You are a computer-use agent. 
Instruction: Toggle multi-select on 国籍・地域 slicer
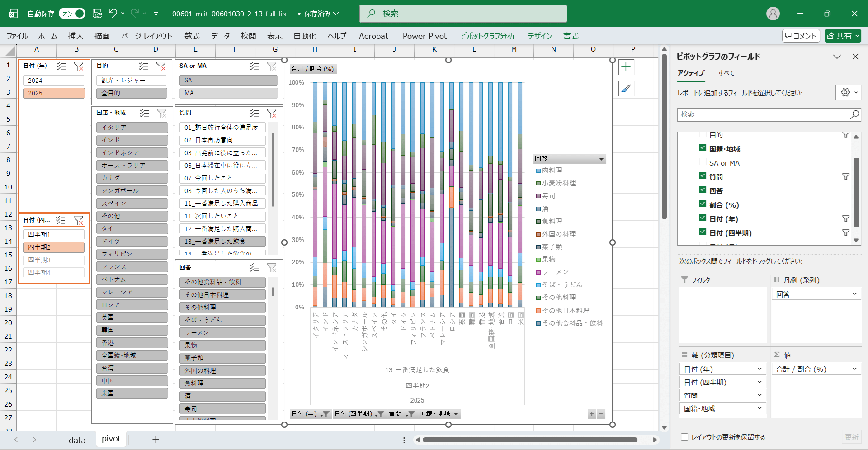tap(144, 113)
